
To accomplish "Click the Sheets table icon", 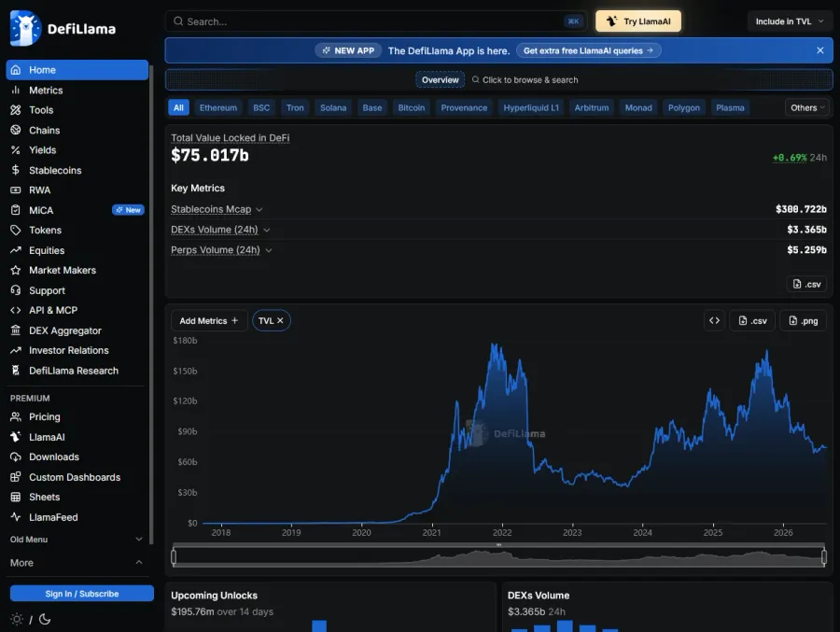I will tap(16, 497).
